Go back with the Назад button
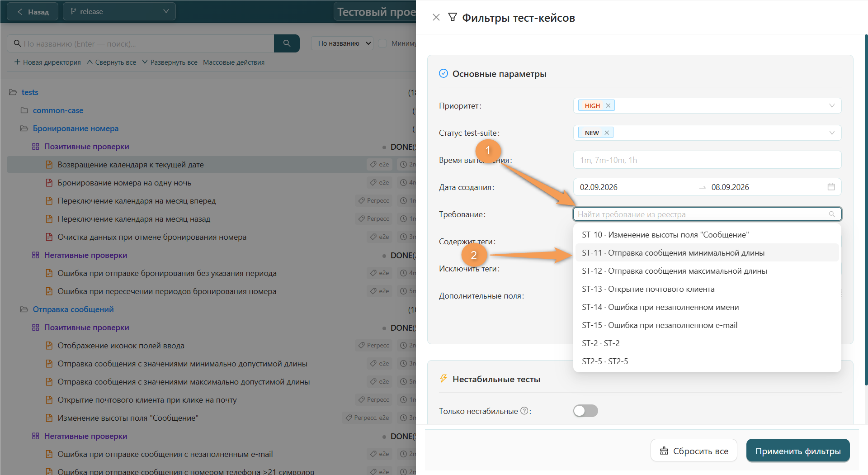Screen dimensions: 868x475 click(x=33, y=11)
